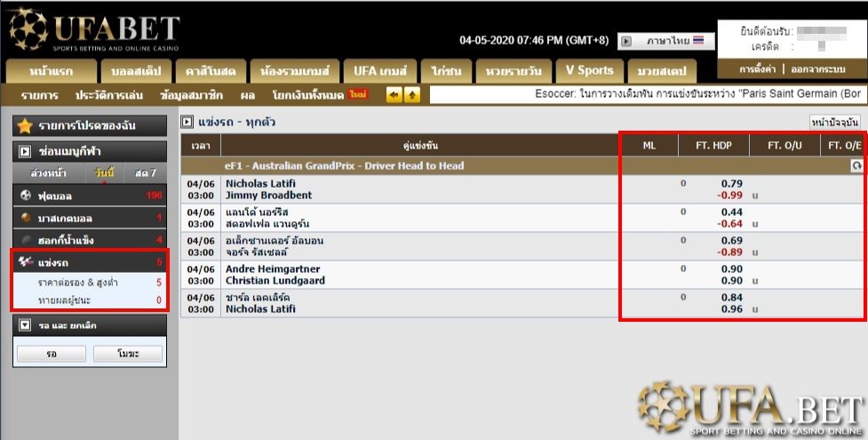Viewport: 868px width, 440px height.
Task: Open the V Sports tab
Action: click(x=589, y=71)
